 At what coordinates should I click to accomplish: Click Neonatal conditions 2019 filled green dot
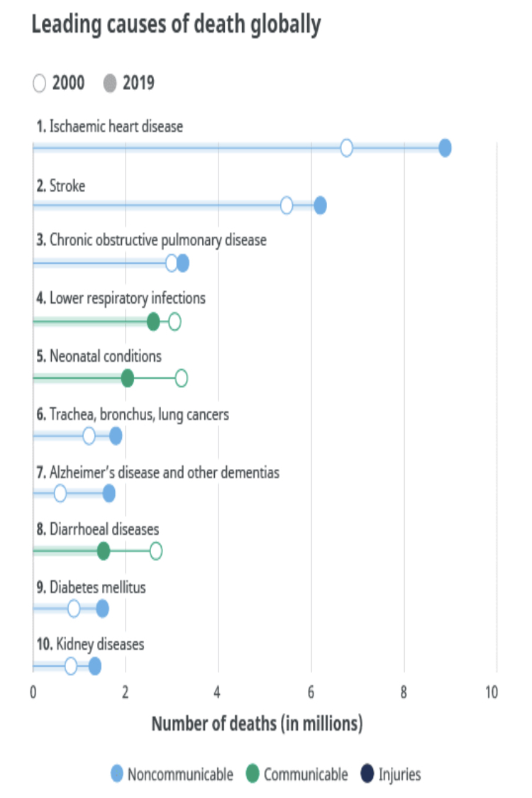pyautogui.click(x=127, y=378)
